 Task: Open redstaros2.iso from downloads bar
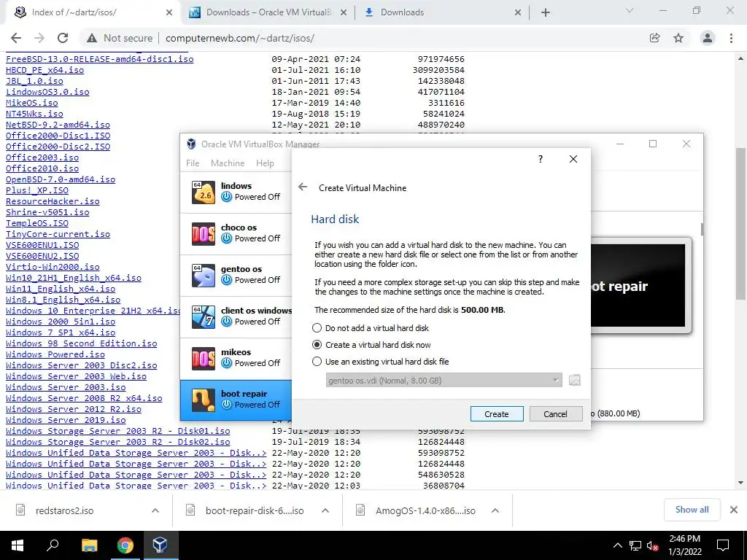click(x=64, y=510)
